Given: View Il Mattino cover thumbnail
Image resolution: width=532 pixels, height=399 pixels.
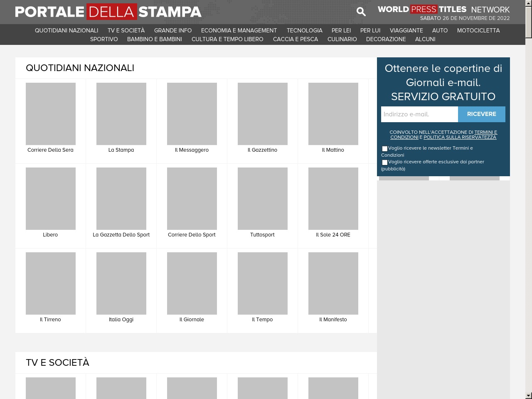Looking at the screenshot, I should (333, 114).
